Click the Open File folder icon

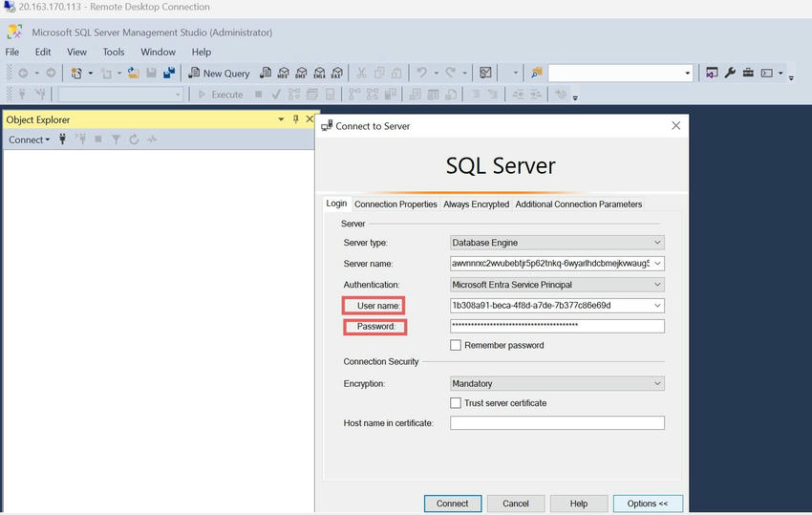click(133, 73)
